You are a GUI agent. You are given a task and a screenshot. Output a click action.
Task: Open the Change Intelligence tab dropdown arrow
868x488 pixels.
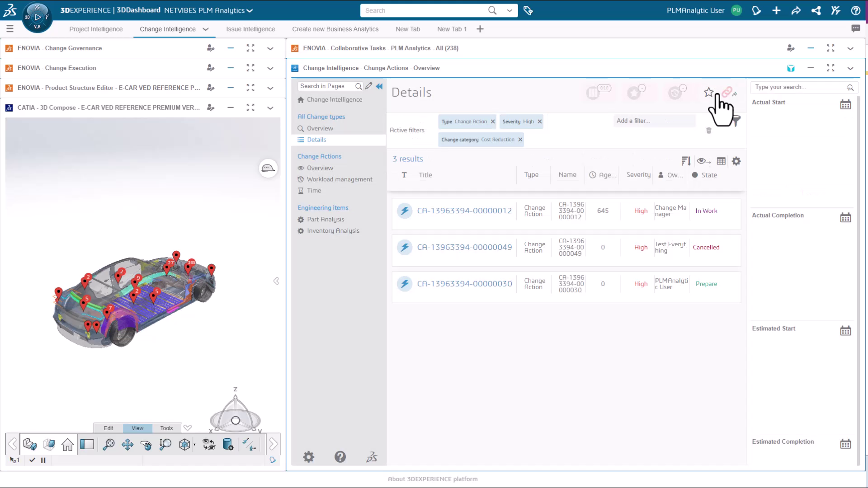(206, 29)
